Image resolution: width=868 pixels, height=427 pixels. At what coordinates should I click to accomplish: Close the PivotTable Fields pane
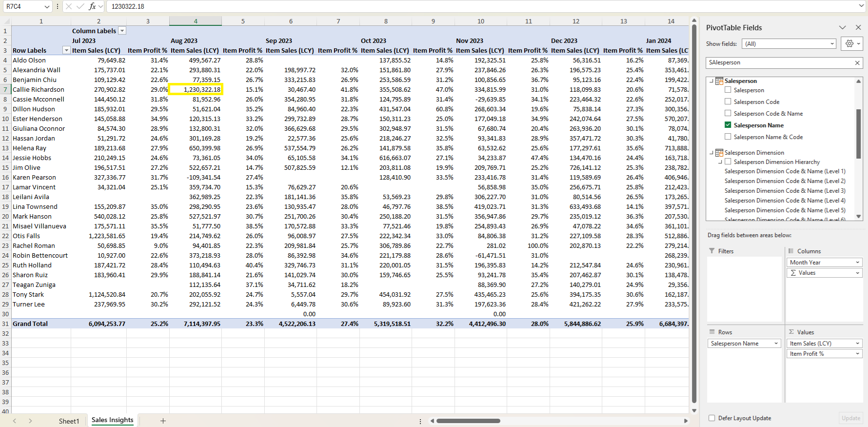[x=858, y=28]
